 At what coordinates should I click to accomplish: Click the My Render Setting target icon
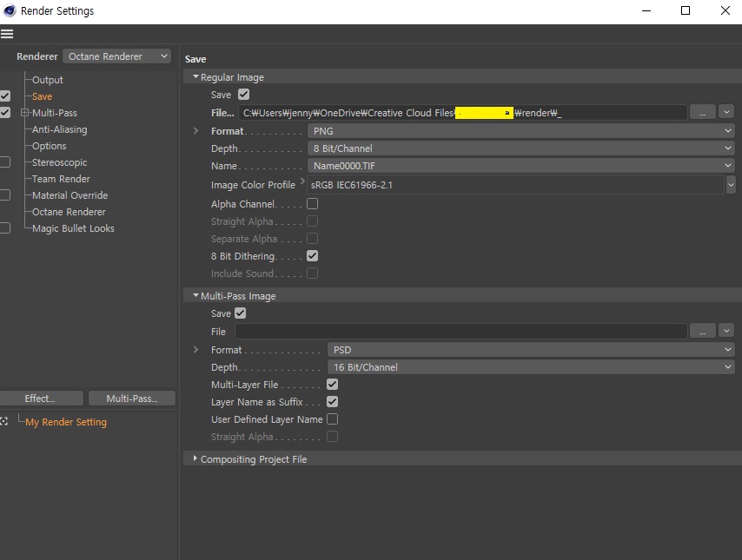click(4, 421)
